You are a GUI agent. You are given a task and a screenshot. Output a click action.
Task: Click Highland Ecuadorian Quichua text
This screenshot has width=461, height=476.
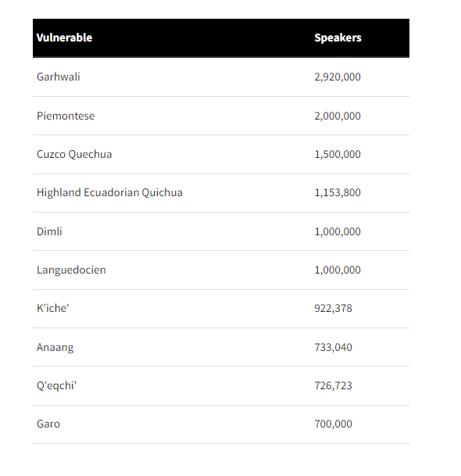[109, 193]
